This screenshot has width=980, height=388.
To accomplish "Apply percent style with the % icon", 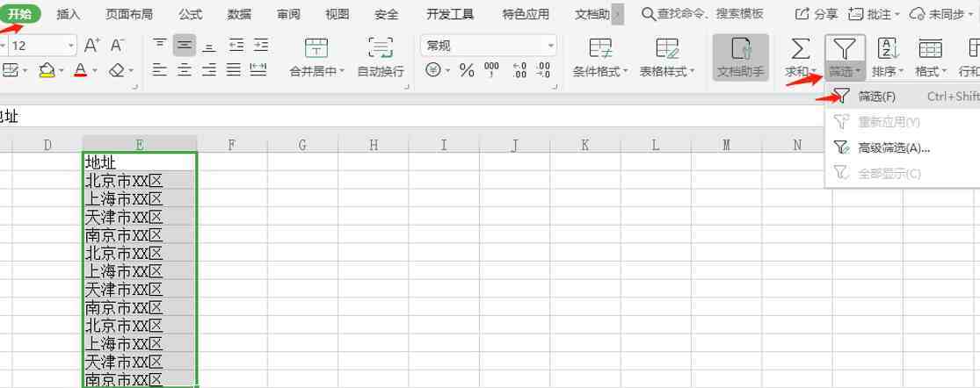I will 467,70.
